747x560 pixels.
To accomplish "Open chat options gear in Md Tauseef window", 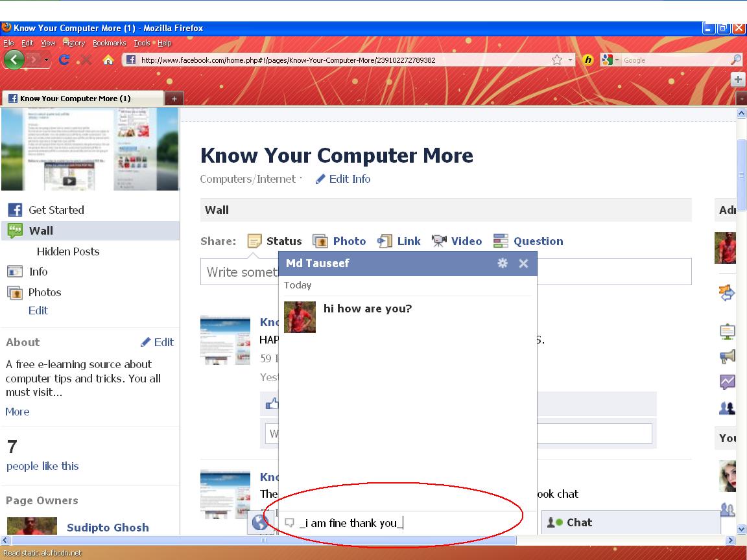I will coord(503,263).
